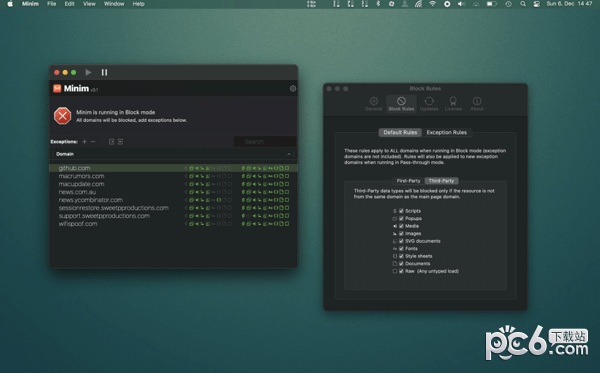Click the import exceptions icon

click(112, 142)
